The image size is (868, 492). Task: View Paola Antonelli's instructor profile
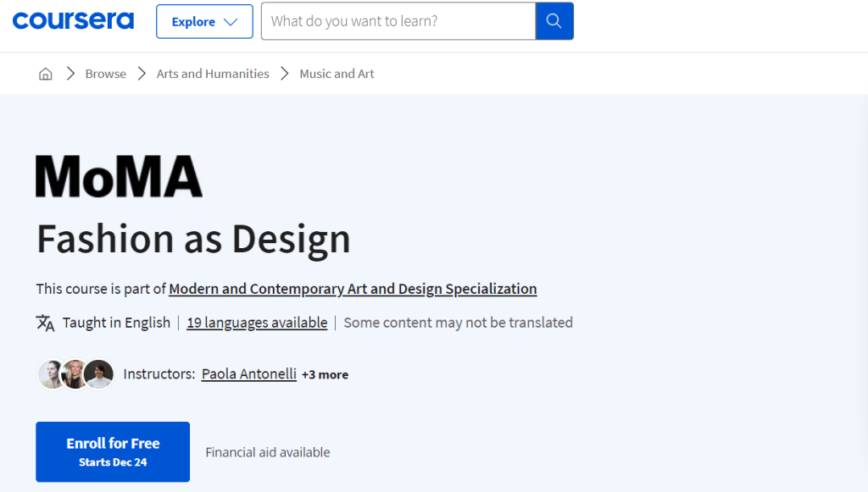point(248,374)
